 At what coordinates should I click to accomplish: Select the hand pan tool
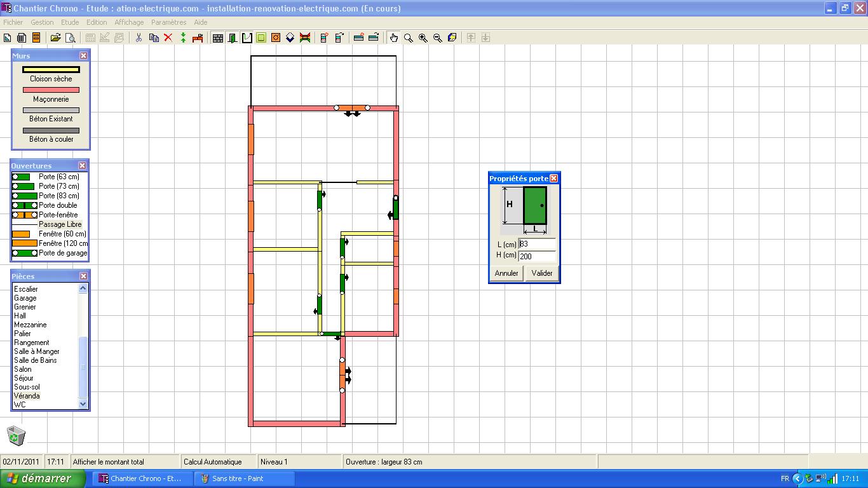394,37
